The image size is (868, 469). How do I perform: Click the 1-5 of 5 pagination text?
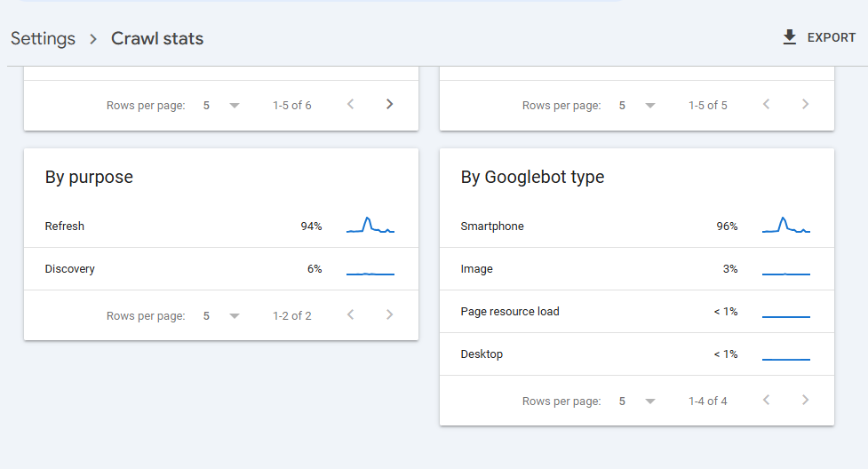point(707,105)
